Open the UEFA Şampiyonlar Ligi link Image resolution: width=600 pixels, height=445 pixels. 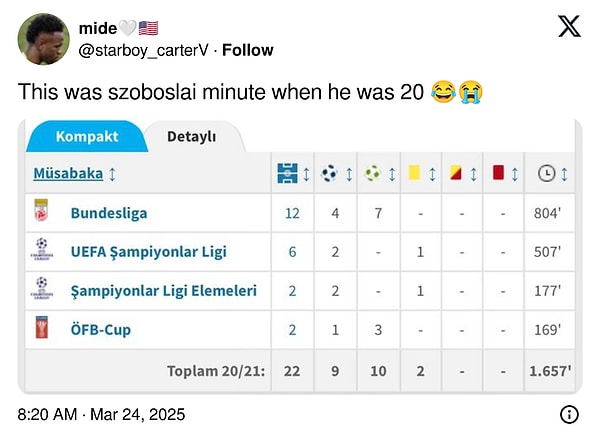[149, 252]
